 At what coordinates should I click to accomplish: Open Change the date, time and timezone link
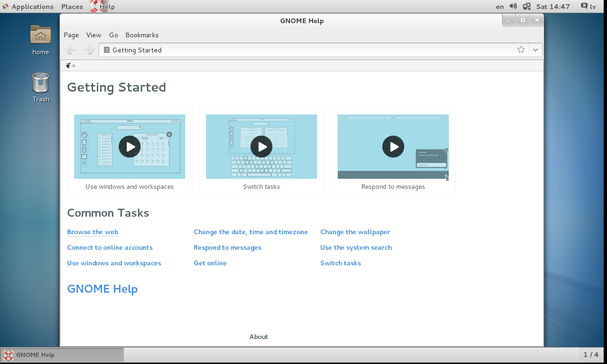[x=251, y=232]
